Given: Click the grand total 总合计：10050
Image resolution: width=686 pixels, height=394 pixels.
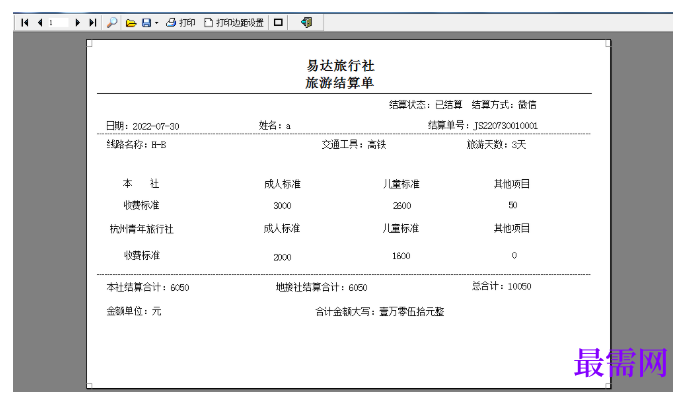Looking at the screenshot, I should (502, 286).
